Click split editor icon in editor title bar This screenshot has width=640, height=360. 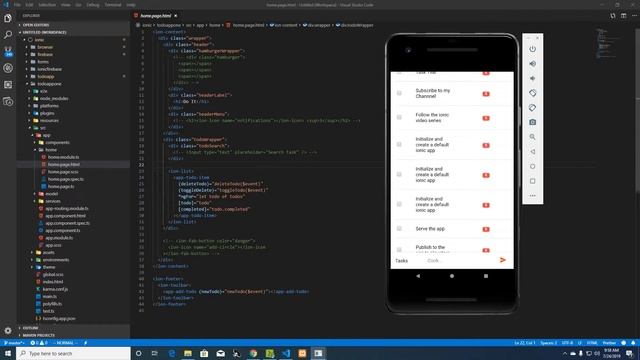[624, 16]
